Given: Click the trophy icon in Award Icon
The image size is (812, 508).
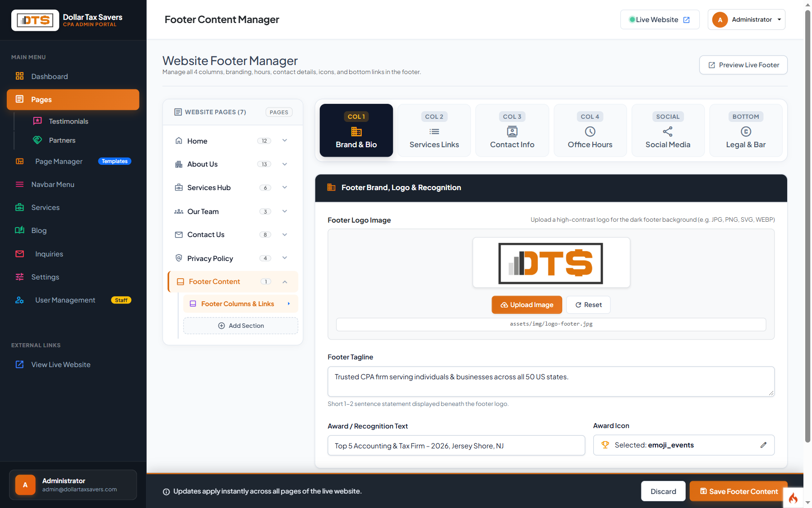Looking at the screenshot, I should click(x=605, y=445).
